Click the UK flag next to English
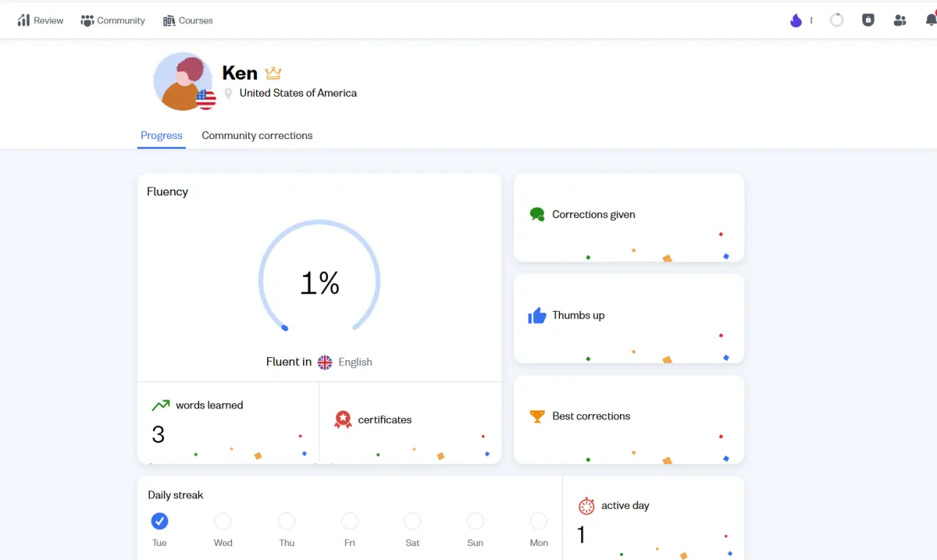The width and height of the screenshot is (937, 560). (x=325, y=362)
